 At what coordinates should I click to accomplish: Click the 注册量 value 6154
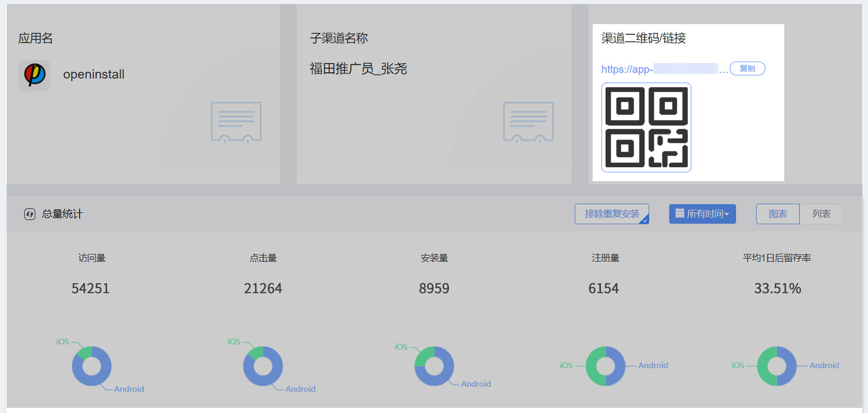tap(603, 288)
